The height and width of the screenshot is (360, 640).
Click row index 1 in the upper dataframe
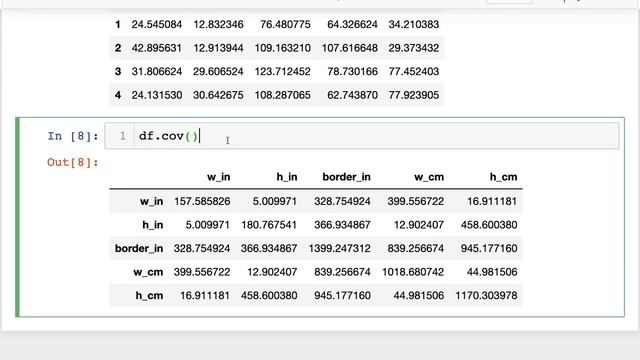pos(118,24)
